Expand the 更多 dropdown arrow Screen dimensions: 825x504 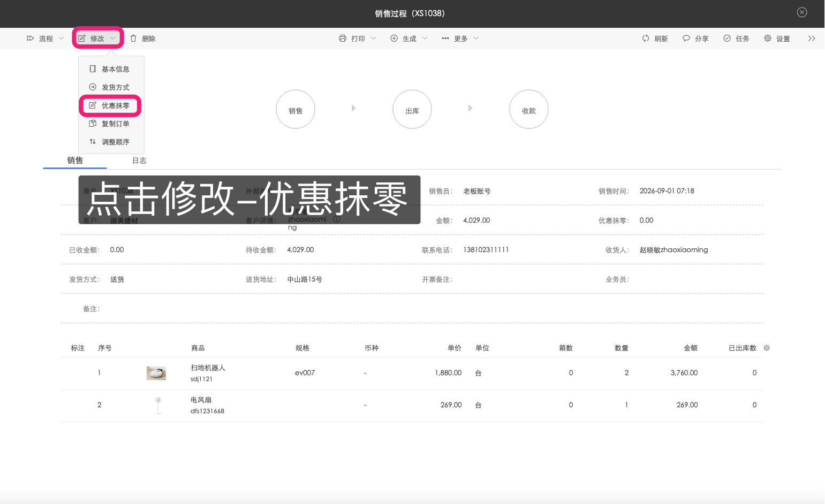(x=476, y=39)
